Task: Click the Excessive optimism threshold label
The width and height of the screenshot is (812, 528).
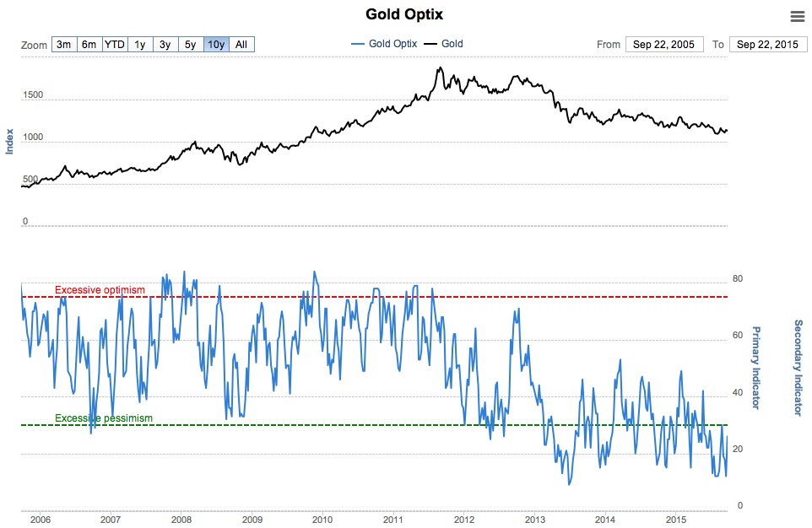Action: [x=100, y=290]
